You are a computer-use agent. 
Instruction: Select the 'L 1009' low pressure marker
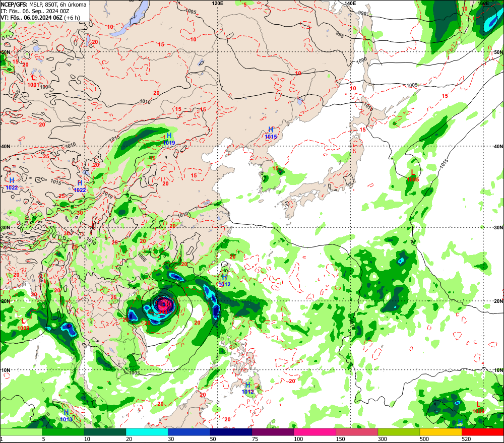(x=478, y=407)
